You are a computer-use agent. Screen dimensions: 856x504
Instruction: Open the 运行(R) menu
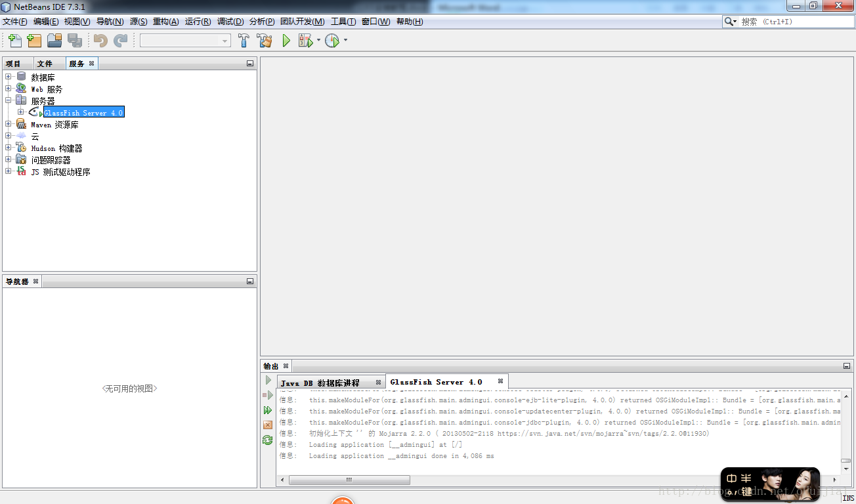click(198, 22)
